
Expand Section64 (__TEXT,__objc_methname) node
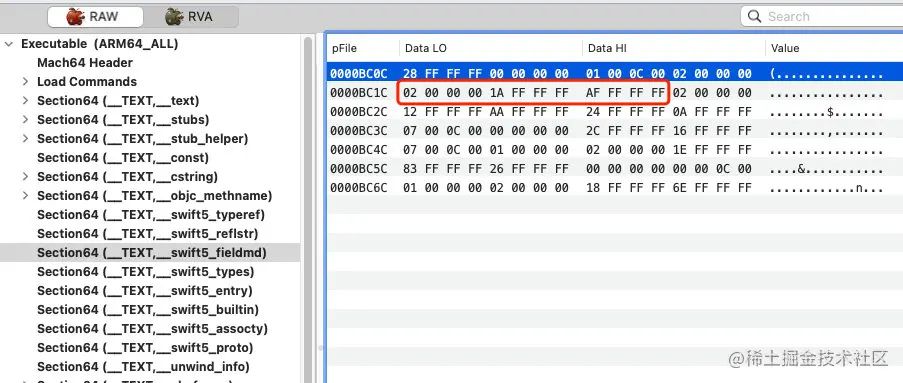[25, 196]
